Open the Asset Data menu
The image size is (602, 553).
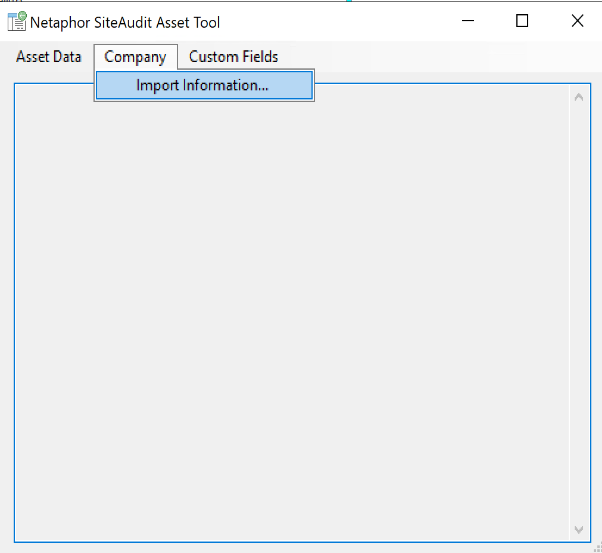pyautogui.click(x=48, y=57)
